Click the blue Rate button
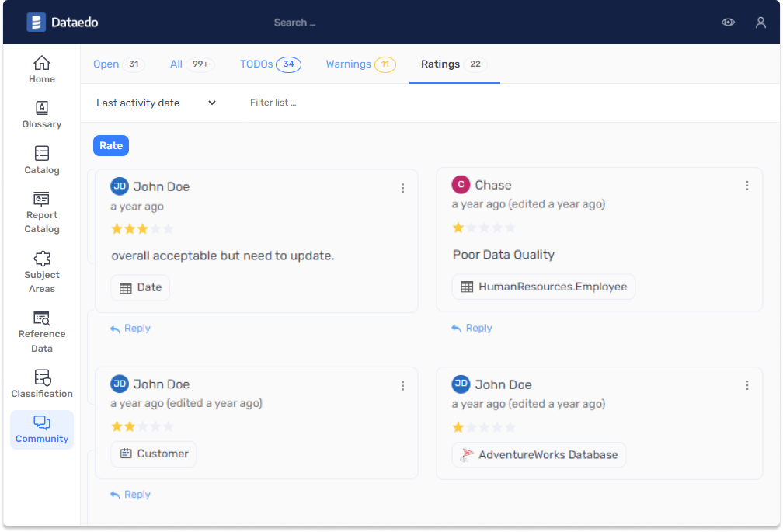 (110, 145)
